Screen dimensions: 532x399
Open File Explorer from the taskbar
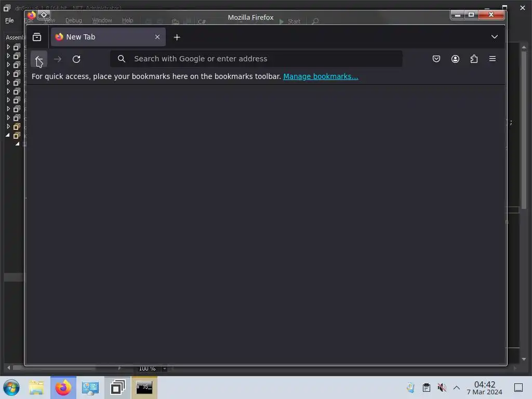tap(36, 388)
